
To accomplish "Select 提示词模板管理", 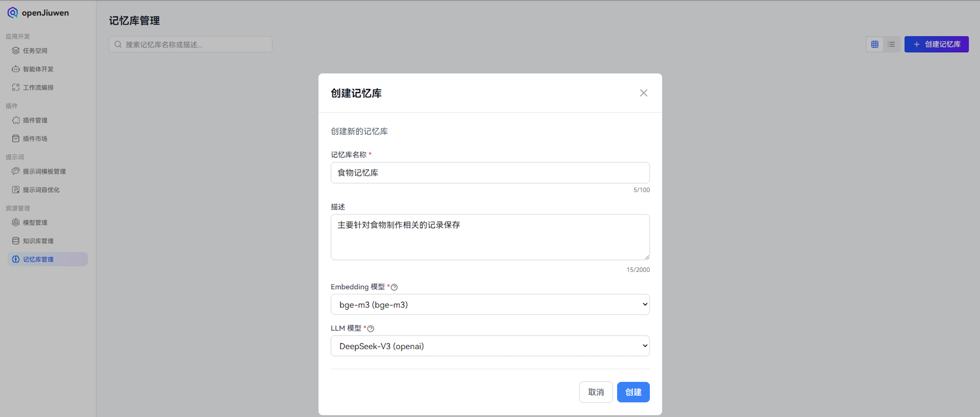I will 44,171.
